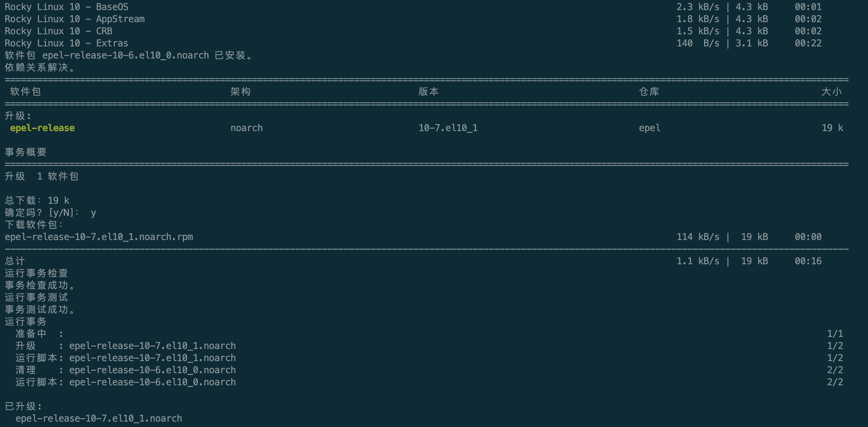Select the noarch architecture text

pos(247,128)
